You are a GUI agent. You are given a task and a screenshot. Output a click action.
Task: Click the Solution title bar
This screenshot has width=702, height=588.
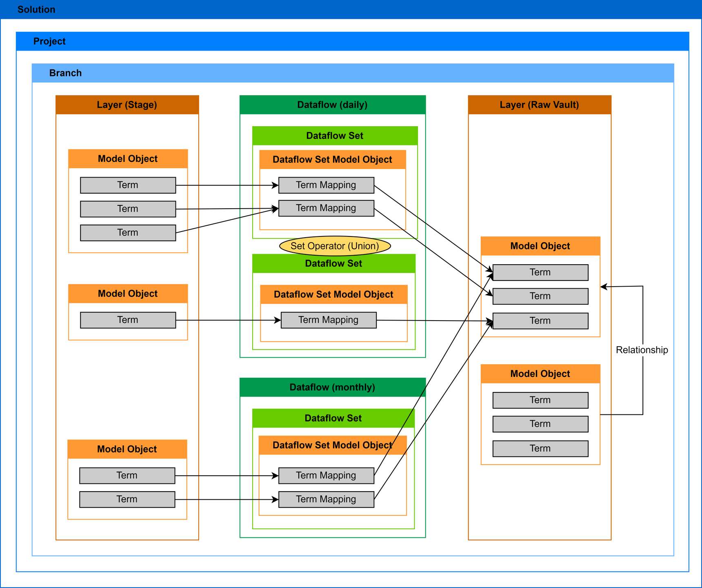(351, 9)
